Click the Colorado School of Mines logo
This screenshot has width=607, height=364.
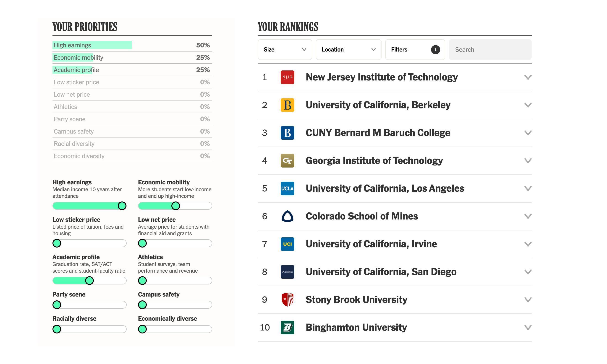[287, 216]
